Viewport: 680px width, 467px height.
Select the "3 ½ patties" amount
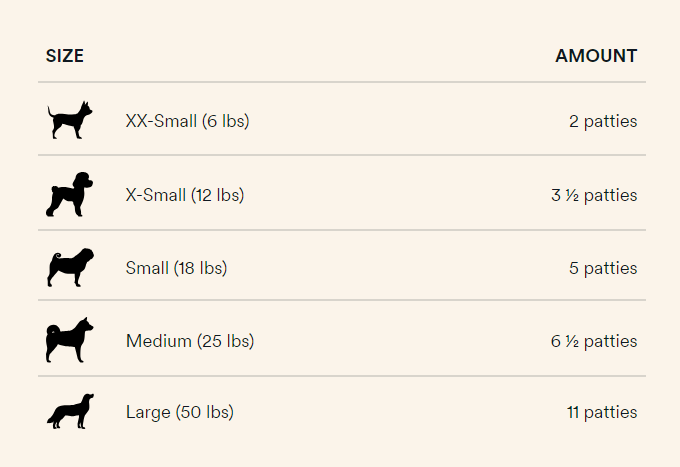pos(594,195)
